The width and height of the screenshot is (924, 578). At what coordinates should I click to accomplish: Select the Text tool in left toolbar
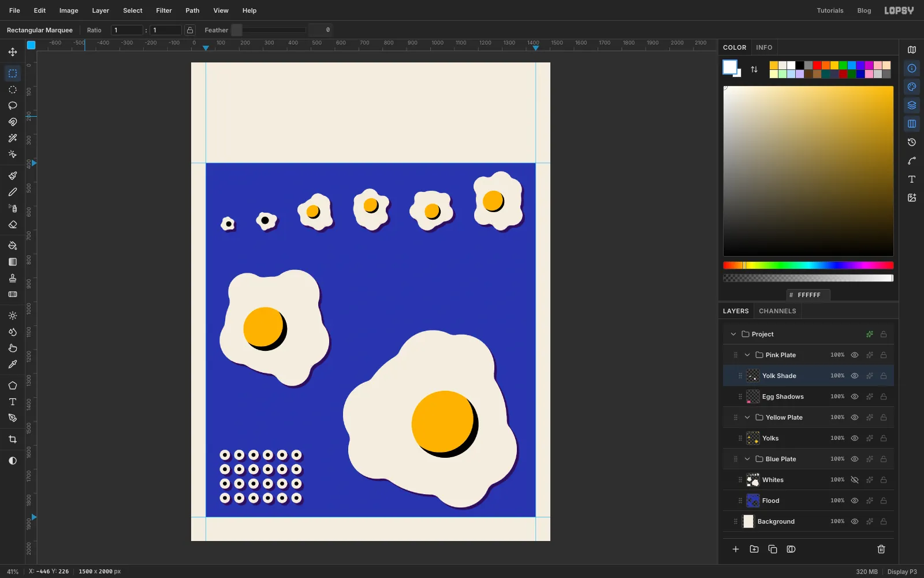point(13,402)
